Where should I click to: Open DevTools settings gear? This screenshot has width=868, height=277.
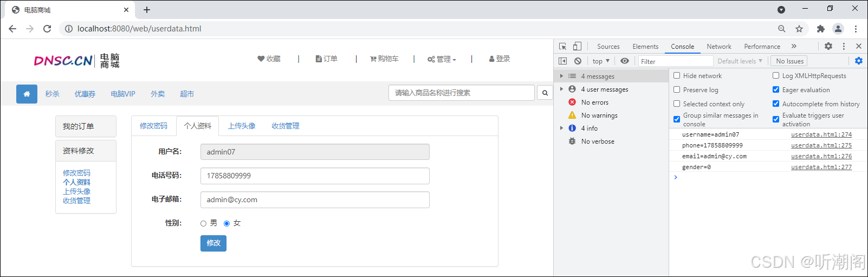pyautogui.click(x=828, y=46)
